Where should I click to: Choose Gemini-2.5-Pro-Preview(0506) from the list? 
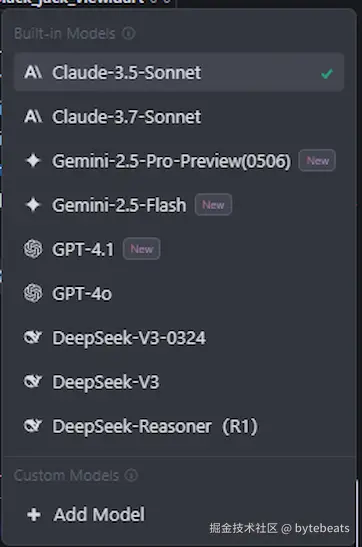click(179, 160)
